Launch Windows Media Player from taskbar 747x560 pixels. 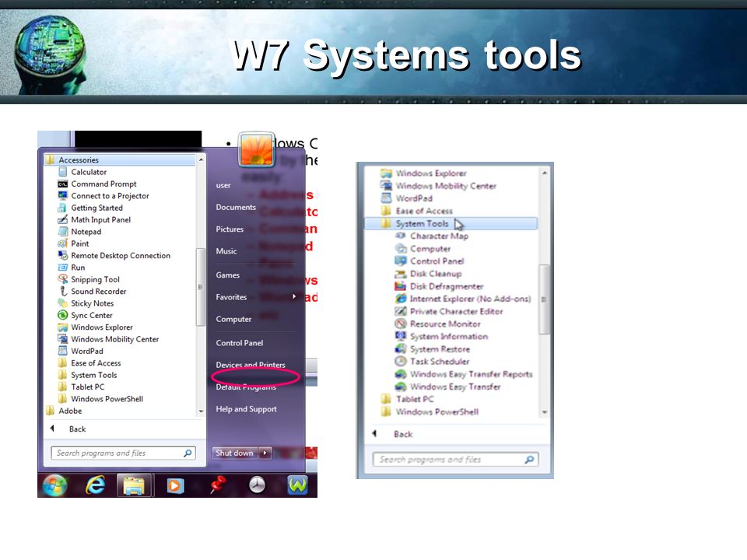(175, 485)
